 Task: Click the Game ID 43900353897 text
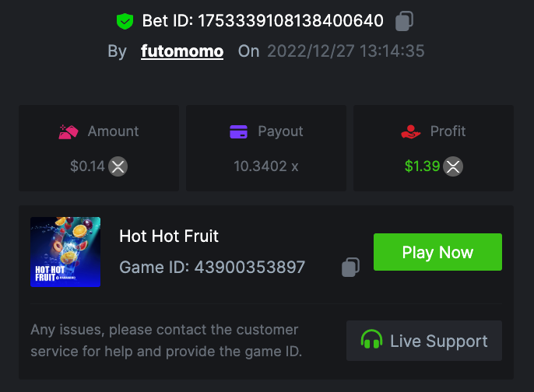click(x=212, y=268)
